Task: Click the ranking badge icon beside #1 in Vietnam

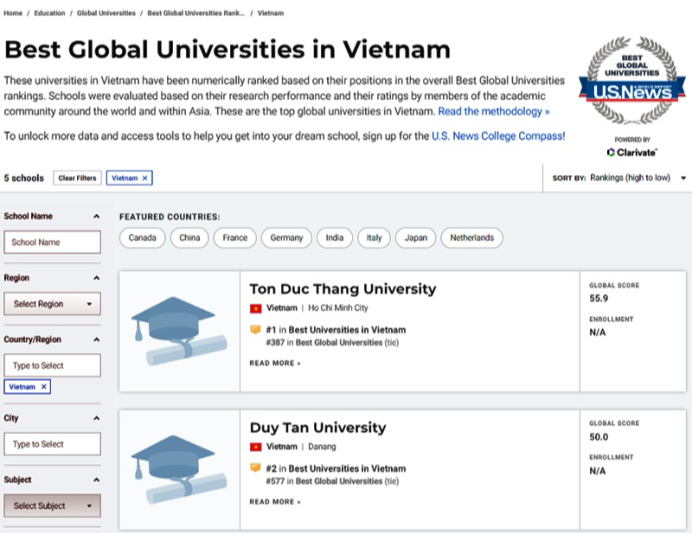Action: [x=256, y=330]
